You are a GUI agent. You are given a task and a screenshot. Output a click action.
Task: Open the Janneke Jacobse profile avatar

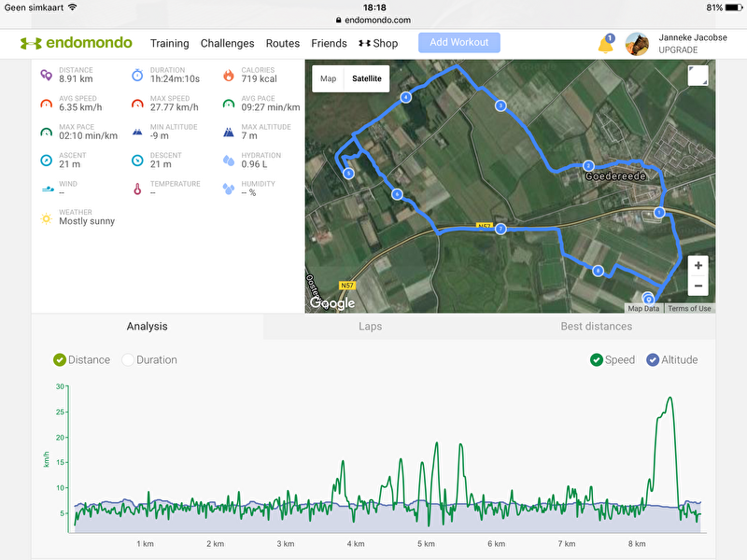[637, 44]
